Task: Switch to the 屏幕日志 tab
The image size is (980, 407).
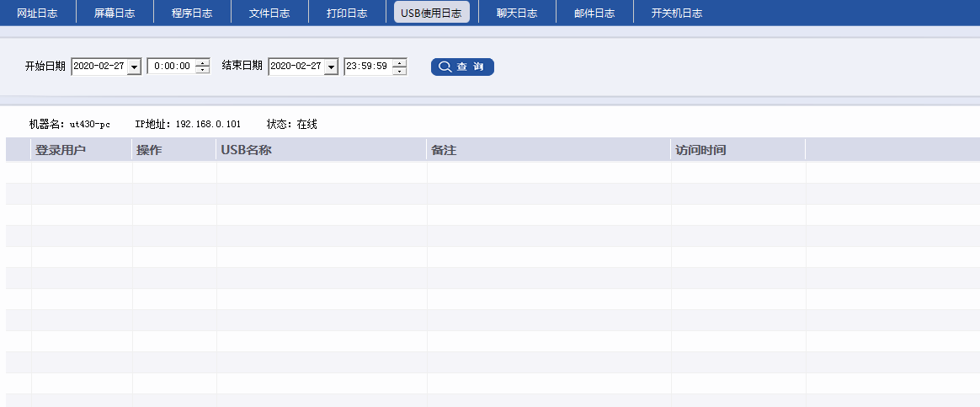Action: (x=115, y=13)
